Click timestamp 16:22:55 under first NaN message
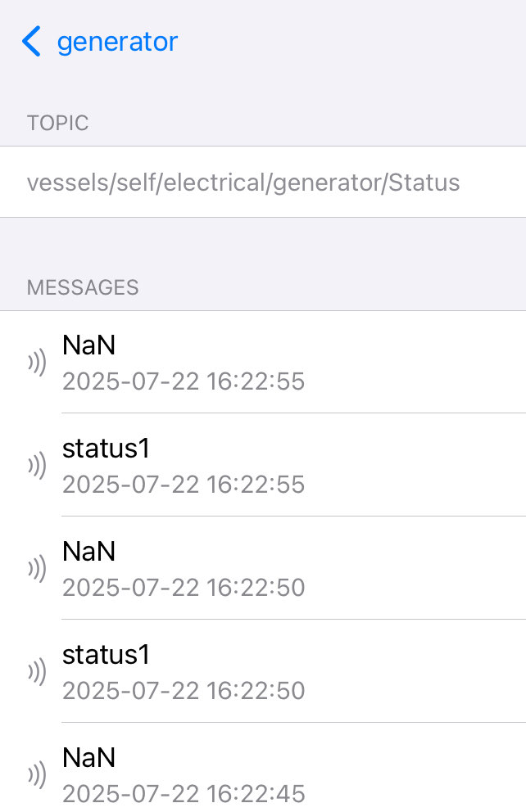Screen dimensions: 526x812 [184, 381]
